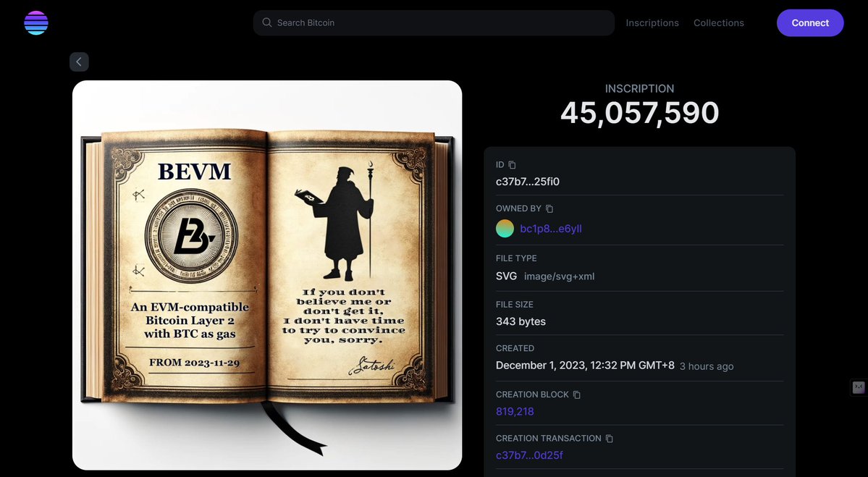Open creation block 819,218 link
This screenshot has height=477, width=868.
point(515,411)
